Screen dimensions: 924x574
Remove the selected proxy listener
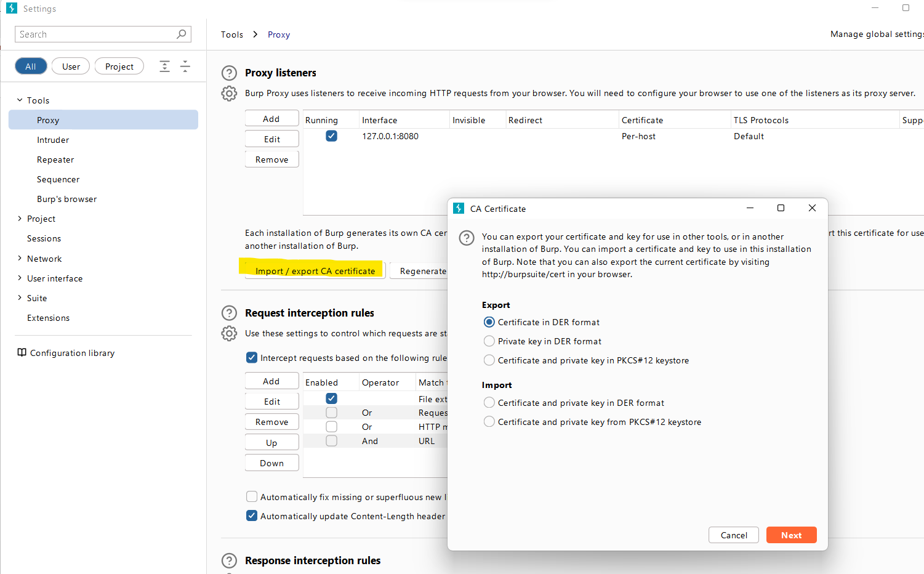[x=271, y=160]
